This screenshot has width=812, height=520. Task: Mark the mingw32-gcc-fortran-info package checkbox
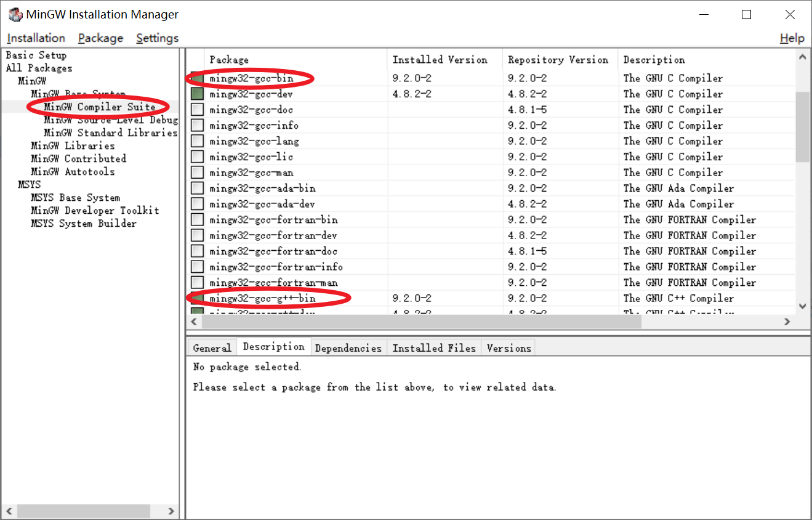coord(197,267)
